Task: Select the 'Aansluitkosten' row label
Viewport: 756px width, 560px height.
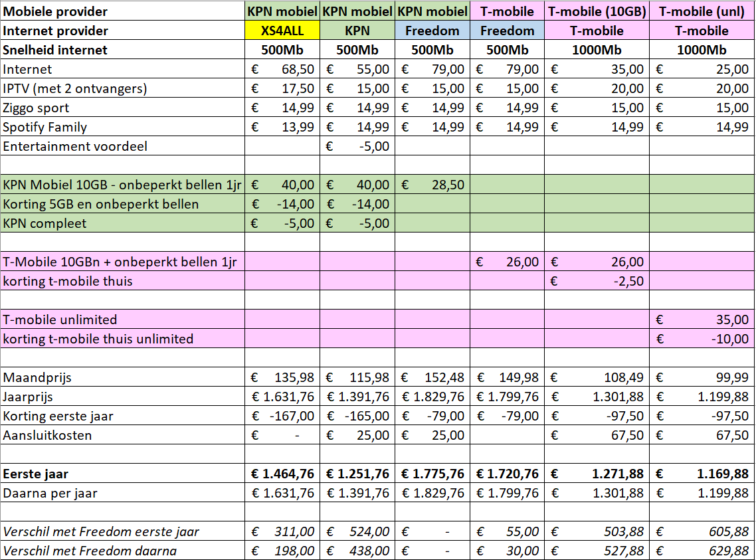Action: coord(122,435)
